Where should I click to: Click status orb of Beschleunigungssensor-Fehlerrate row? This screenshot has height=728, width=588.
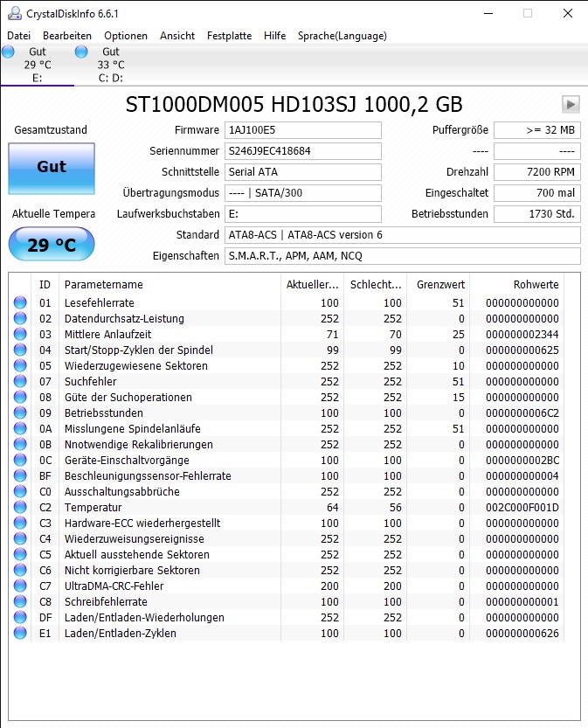[x=20, y=476]
